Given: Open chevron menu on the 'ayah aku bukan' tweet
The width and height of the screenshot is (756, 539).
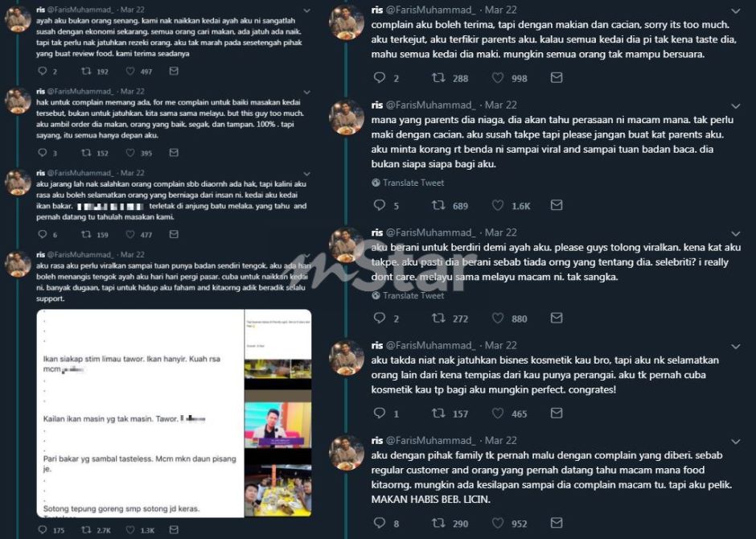Looking at the screenshot, I should click(306, 10).
